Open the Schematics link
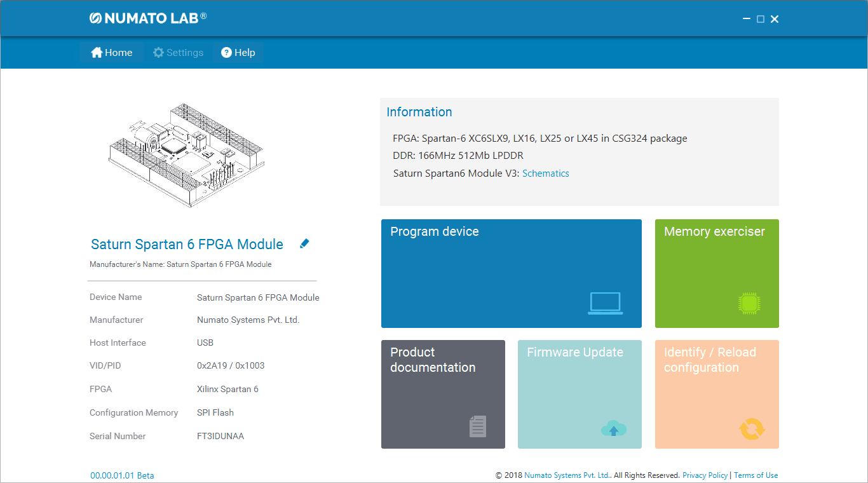868x483 pixels. 545,173
